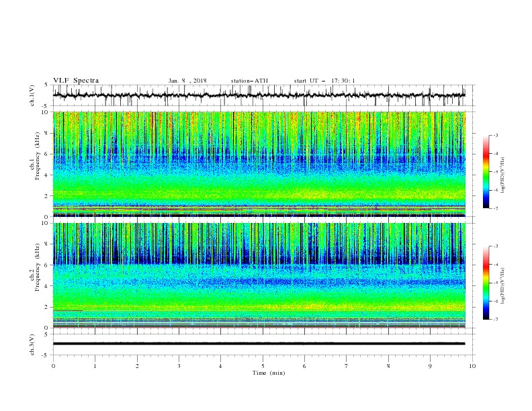Click the "-5" tick on ch.3(V) axis
Viewport: 532px width, 411px height.
[46, 355]
